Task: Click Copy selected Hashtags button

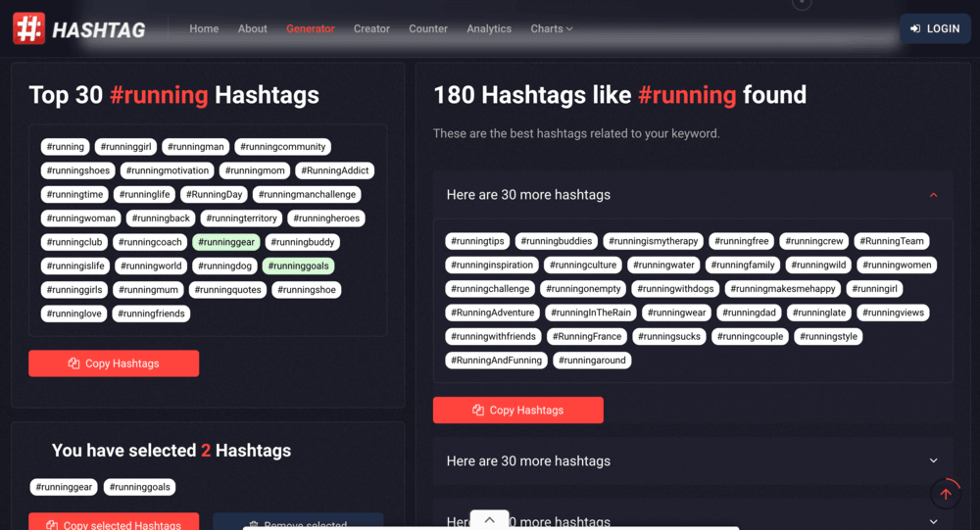Action: (x=114, y=523)
